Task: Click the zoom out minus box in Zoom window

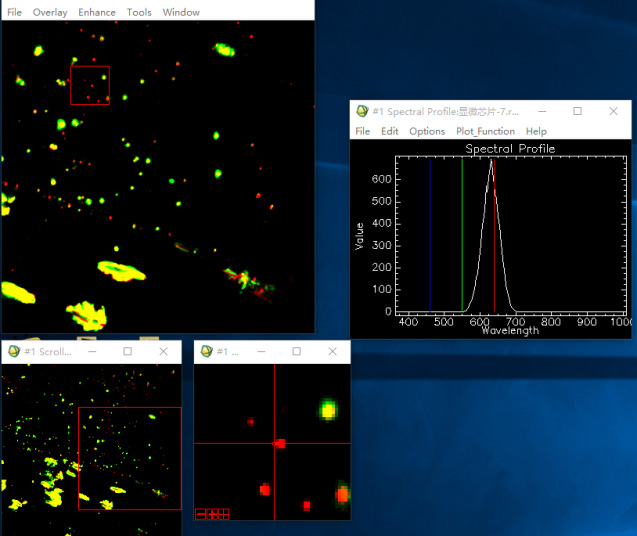Action: pos(201,514)
